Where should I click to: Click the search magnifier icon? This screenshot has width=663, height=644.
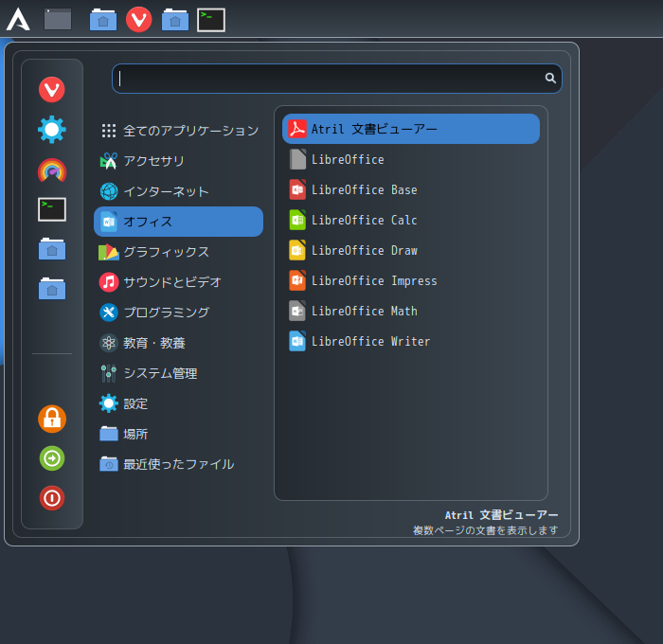550,79
